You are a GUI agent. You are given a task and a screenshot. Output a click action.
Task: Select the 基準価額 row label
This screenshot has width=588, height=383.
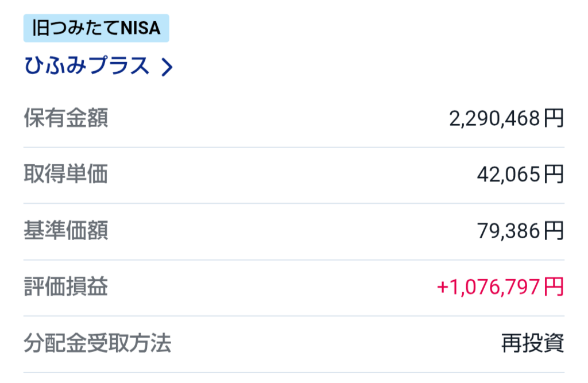click(65, 231)
